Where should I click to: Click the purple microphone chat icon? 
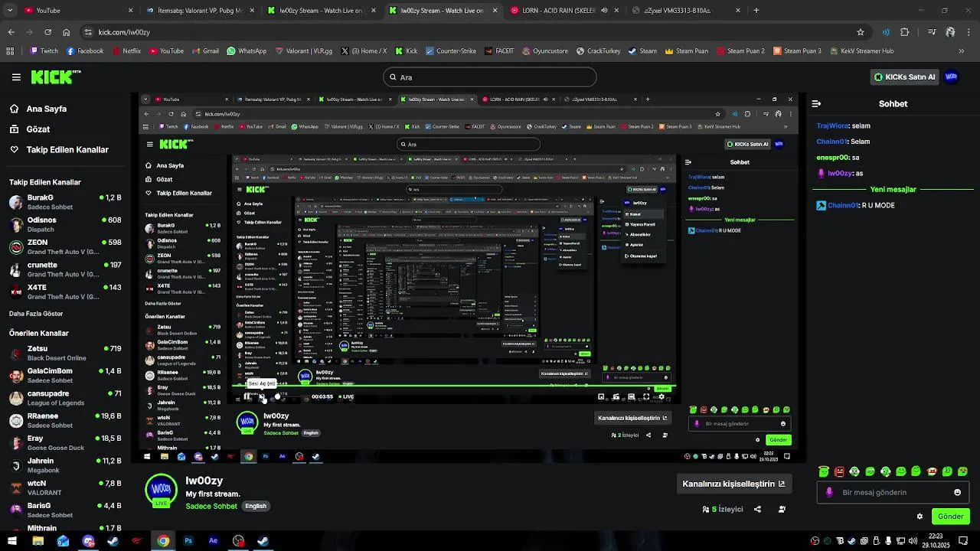pyautogui.click(x=829, y=492)
